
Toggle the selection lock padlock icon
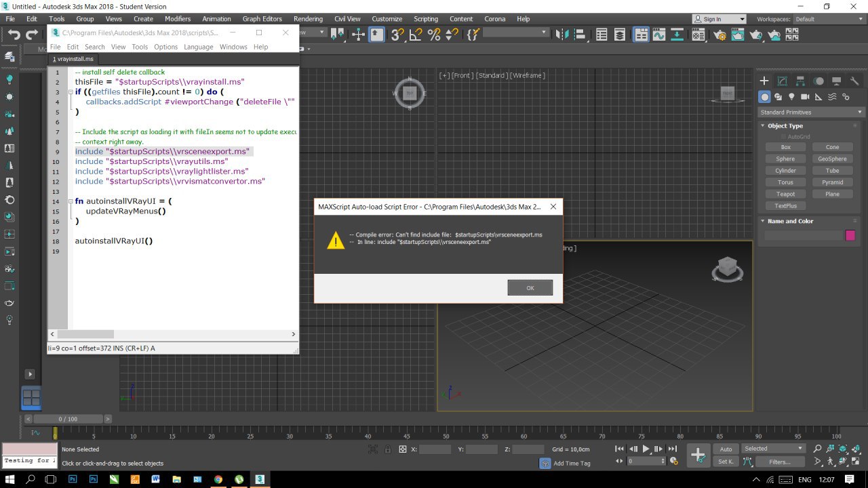388,449
